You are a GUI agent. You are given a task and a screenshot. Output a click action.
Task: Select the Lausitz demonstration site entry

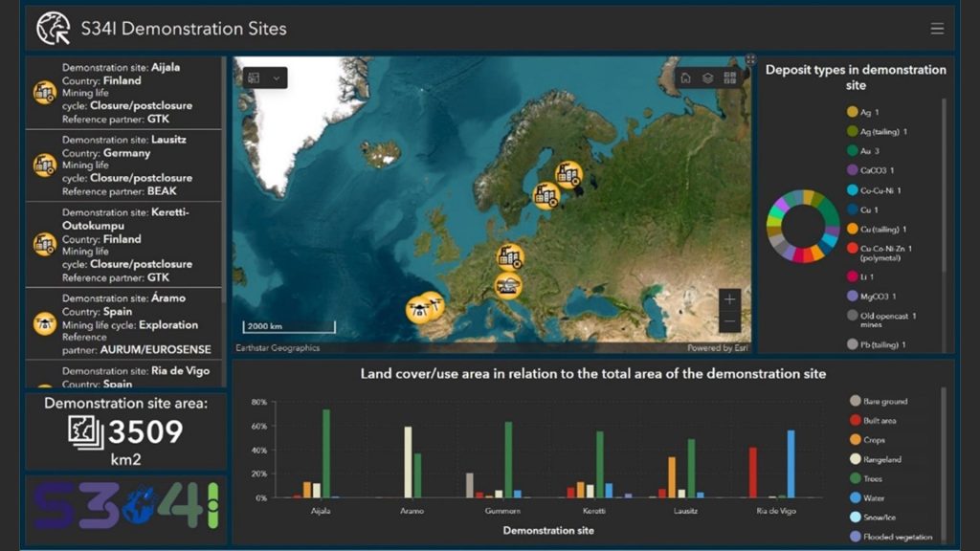point(122,165)
